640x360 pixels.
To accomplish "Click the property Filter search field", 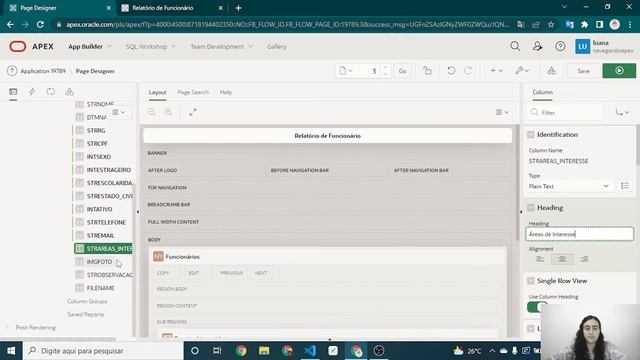I will tap(565, 112).
